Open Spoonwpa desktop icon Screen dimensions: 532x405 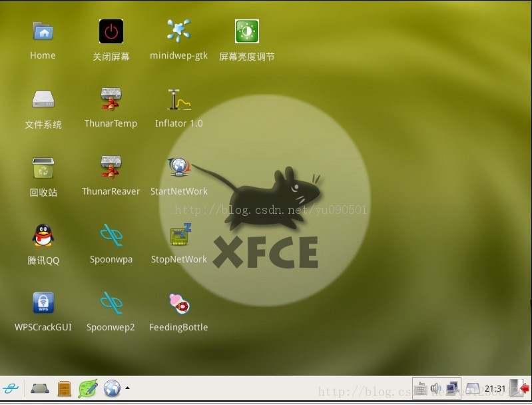point(111,235)
